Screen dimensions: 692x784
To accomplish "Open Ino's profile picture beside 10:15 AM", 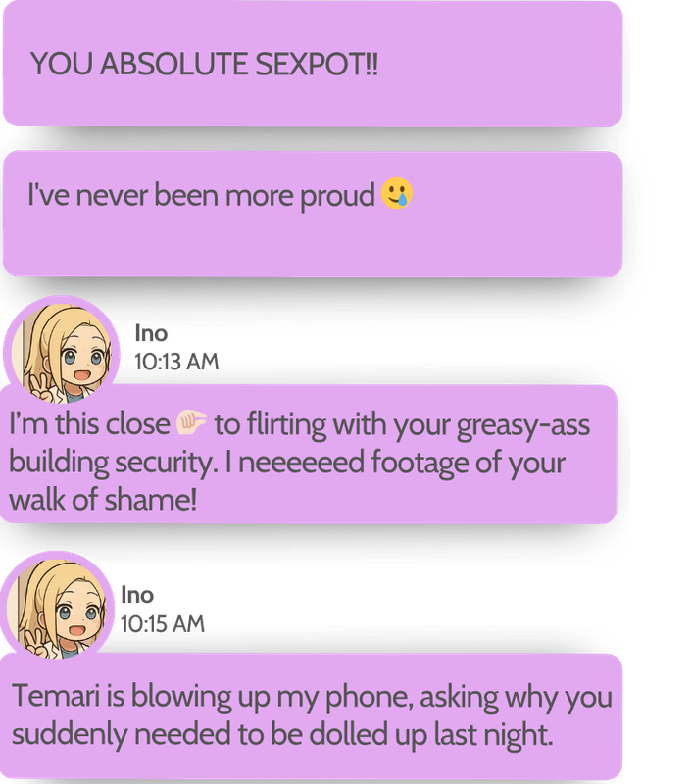I will click(58, 608).
